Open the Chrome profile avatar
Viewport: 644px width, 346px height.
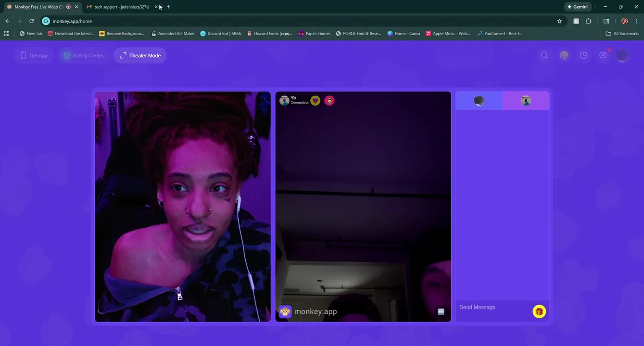(x=624, y=21)
